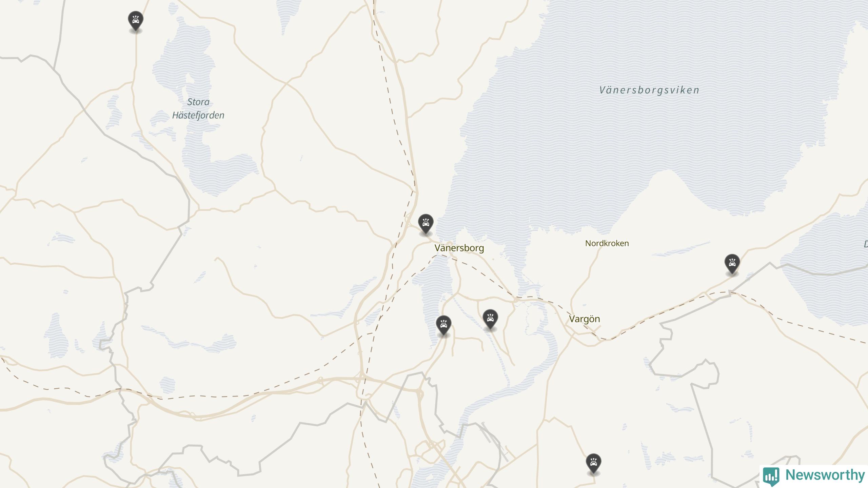
Task: Open the crash marker nearest east of Nordkroken
Action: click(732, 264)
